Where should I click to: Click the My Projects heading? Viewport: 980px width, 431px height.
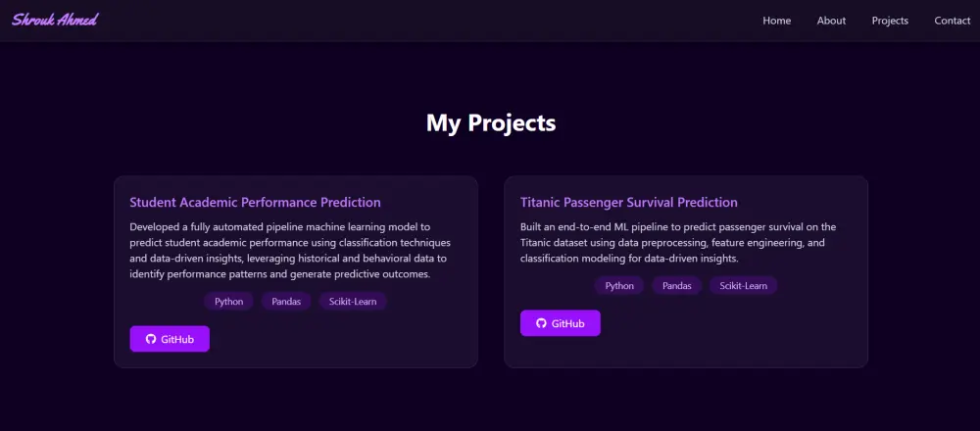tap(490, 123)
